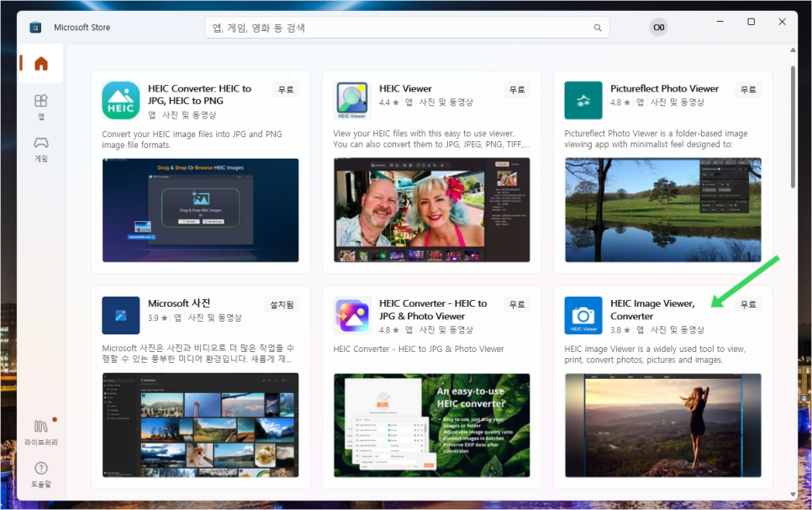Screen dimensions: 812x510
Task: Click the 'Convert your HEIC image files' description
Action: coord(192,139)
